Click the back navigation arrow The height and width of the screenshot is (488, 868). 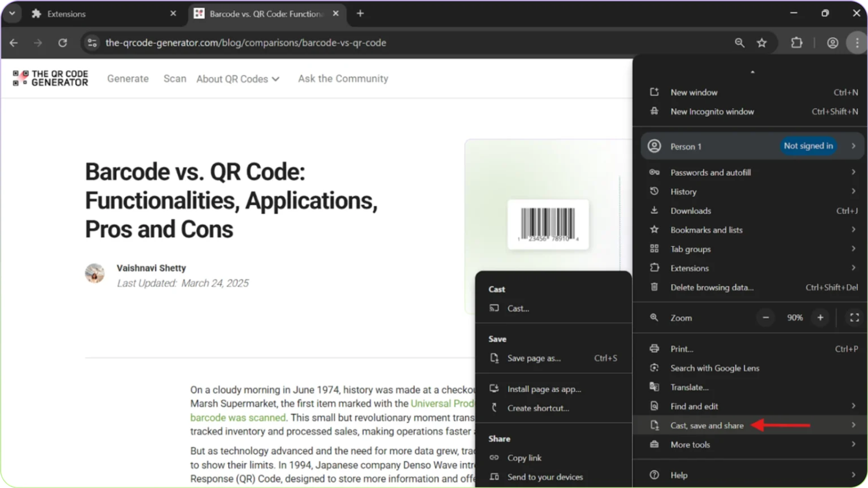coord(14,42)
